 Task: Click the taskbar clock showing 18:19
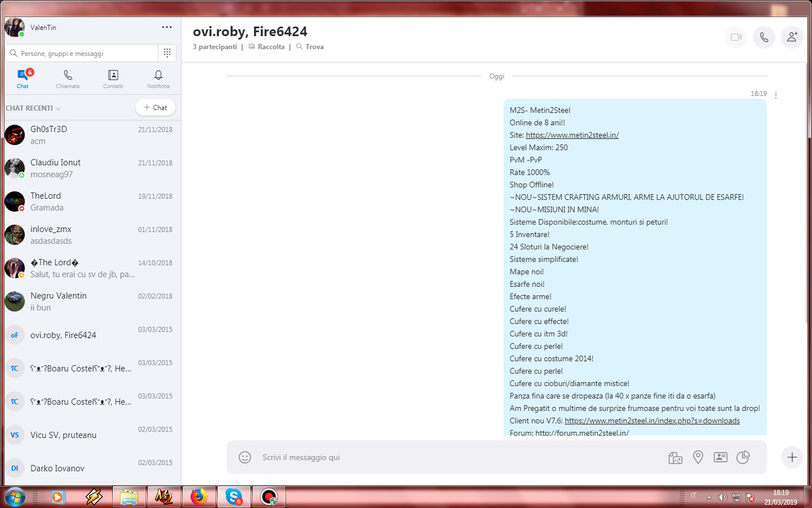782,497
